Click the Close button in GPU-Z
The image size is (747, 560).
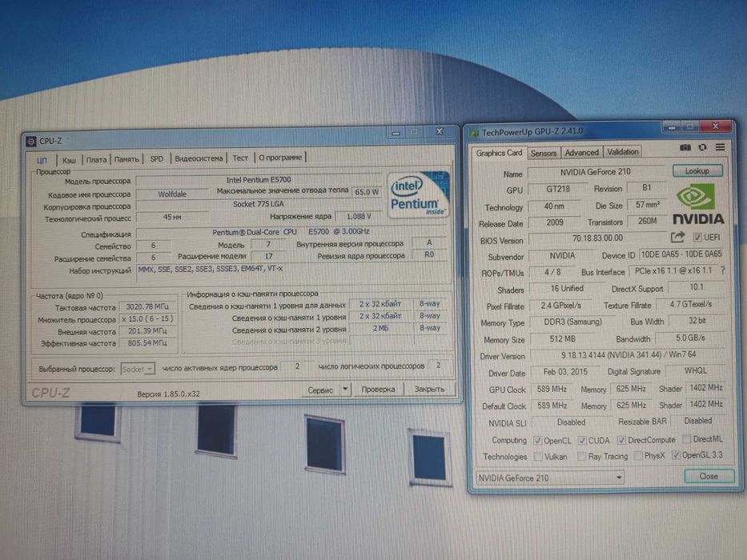(709, 476)
